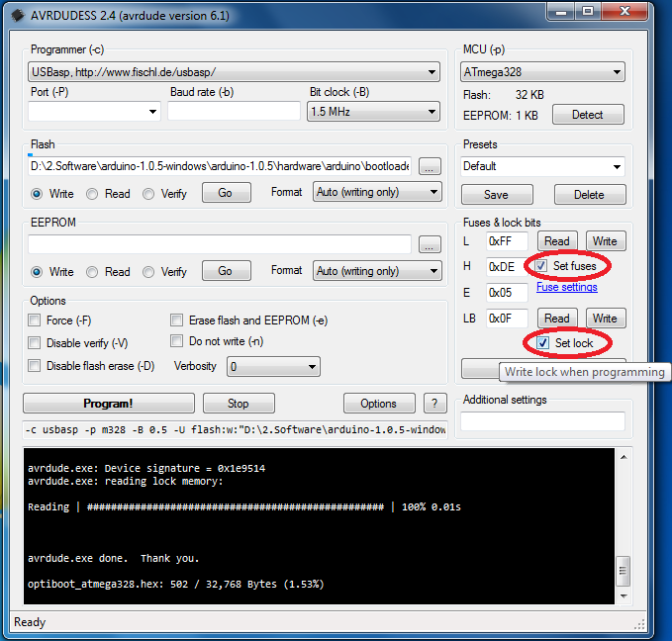Browse for an EEPROM file

click(x=430, y=244)
